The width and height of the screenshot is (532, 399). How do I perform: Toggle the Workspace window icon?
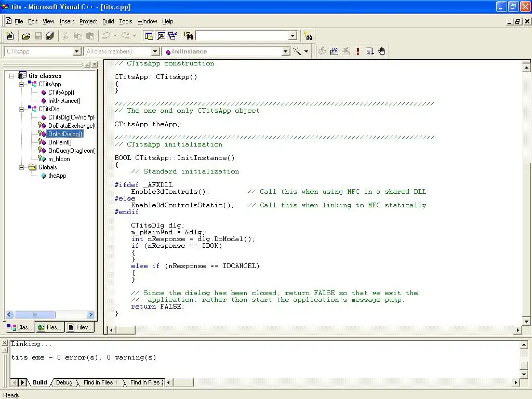point(149,36)
